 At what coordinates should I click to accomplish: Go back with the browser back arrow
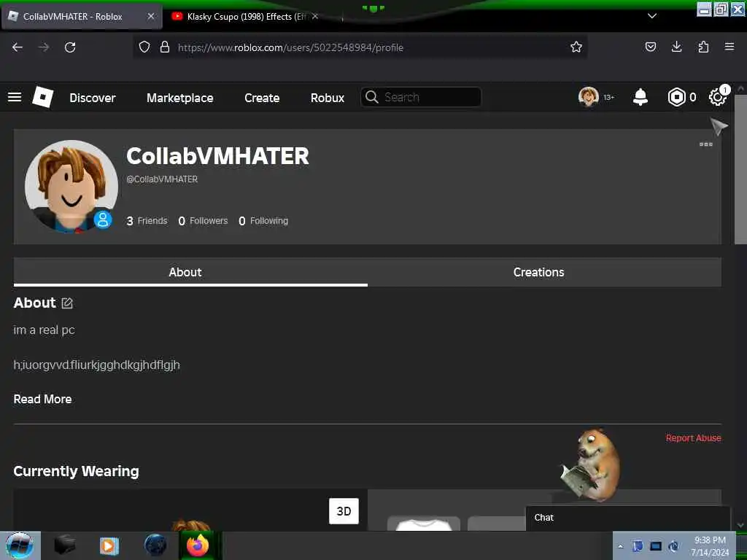[x=18, y=47]
